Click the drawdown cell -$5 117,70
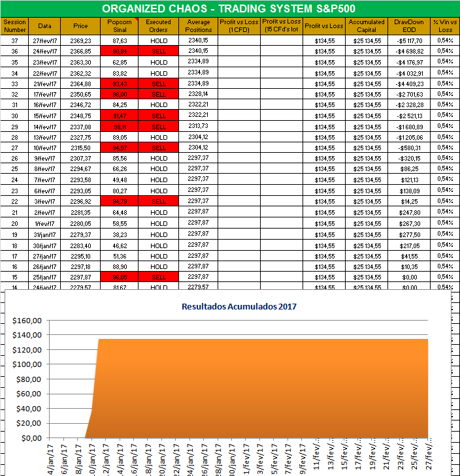 click(x=409, y=40)
